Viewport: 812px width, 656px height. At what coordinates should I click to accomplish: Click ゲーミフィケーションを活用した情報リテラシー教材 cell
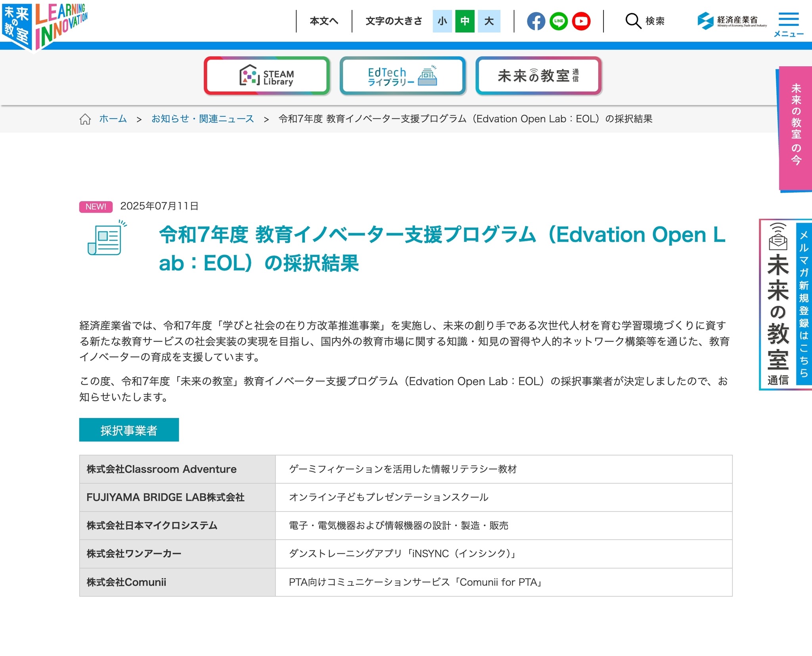tap(504, 469)
